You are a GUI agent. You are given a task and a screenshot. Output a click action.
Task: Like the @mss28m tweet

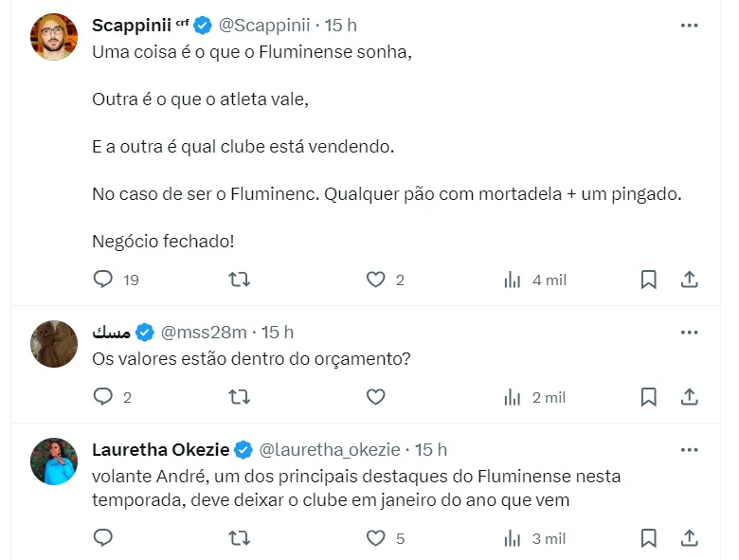point(376,397)
